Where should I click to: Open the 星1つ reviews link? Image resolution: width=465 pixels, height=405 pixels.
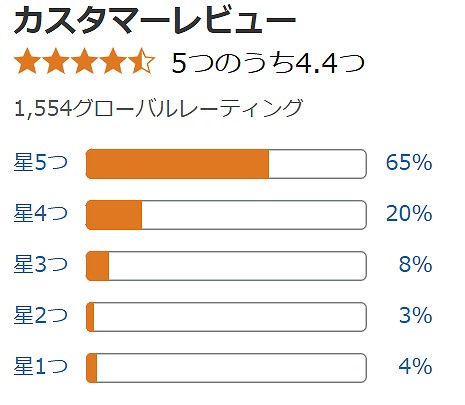pyautogui.click(x=41, y=367)
